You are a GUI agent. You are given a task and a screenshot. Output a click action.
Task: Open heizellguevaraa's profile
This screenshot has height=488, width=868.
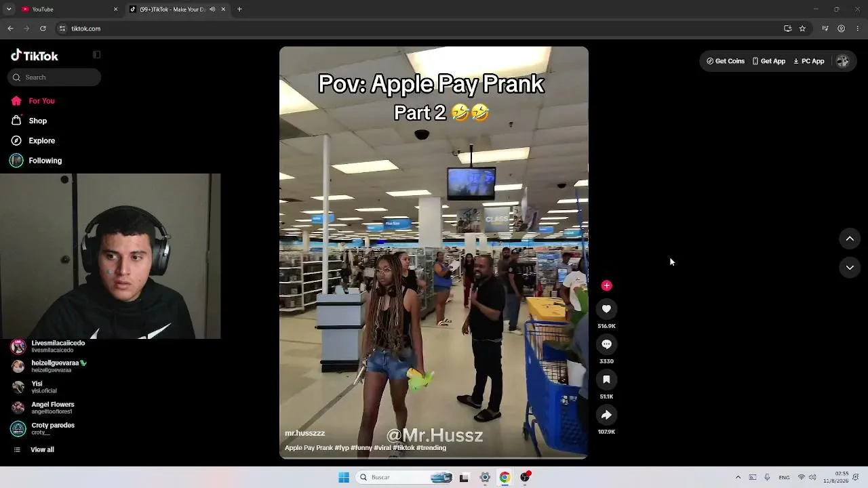click(49, 367)
